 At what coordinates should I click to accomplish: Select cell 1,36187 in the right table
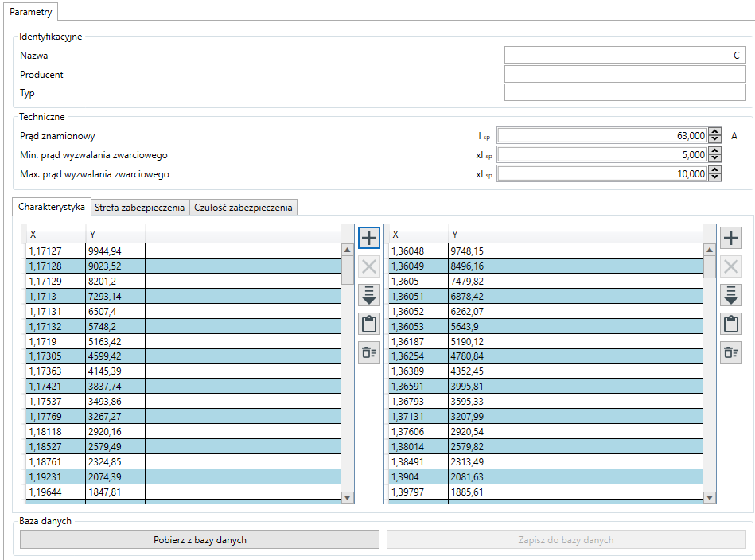418,341
